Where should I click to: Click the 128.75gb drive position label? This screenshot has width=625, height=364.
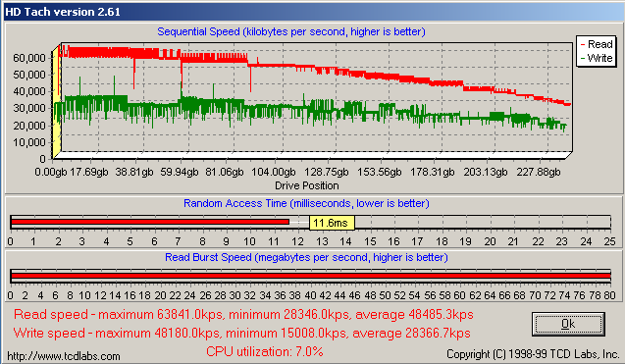(327, 172)
